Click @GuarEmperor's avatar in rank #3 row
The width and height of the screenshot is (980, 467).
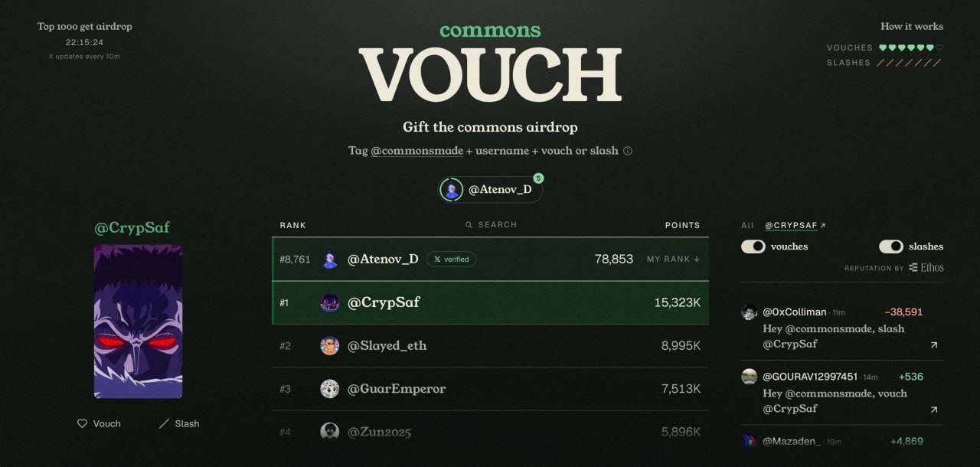pyautogui.click(x=330, y=389)
